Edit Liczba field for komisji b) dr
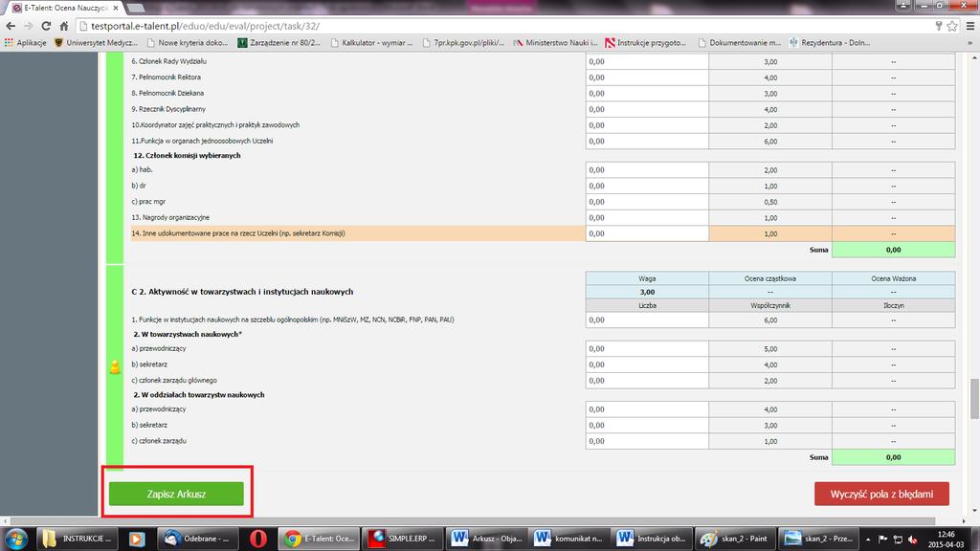This screenshot has width=980, height=551. 647,186
